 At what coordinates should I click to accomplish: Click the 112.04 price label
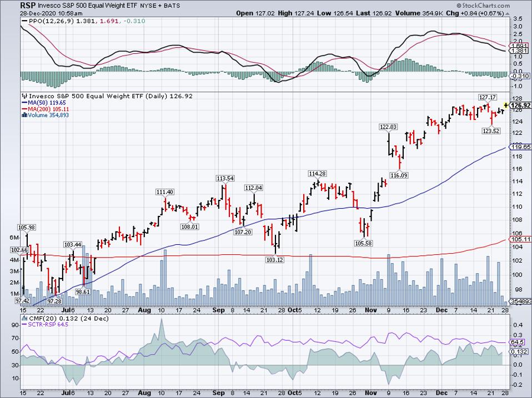coord(253,188)
